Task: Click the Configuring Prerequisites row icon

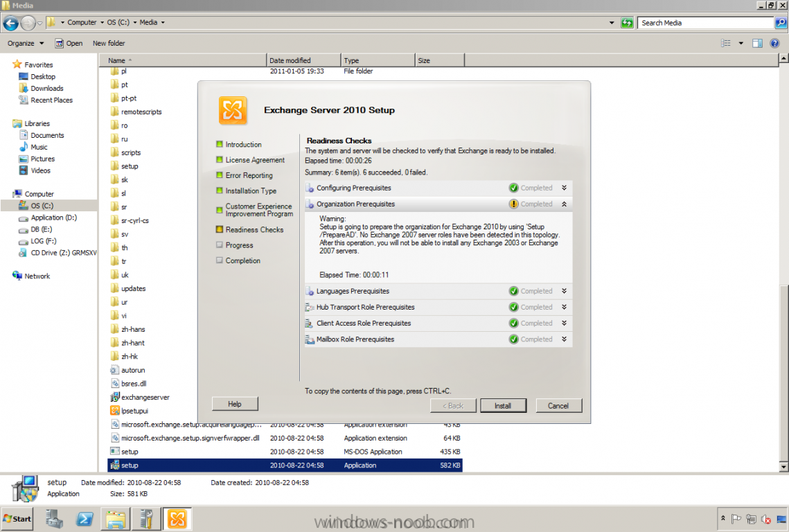Action: [x=310, y=188]
